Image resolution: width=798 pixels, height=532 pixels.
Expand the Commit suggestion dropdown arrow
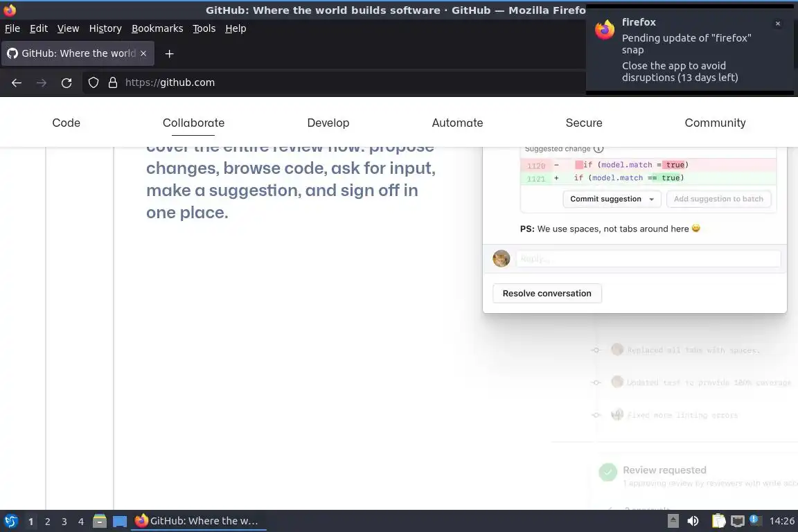tap(651, 199)
